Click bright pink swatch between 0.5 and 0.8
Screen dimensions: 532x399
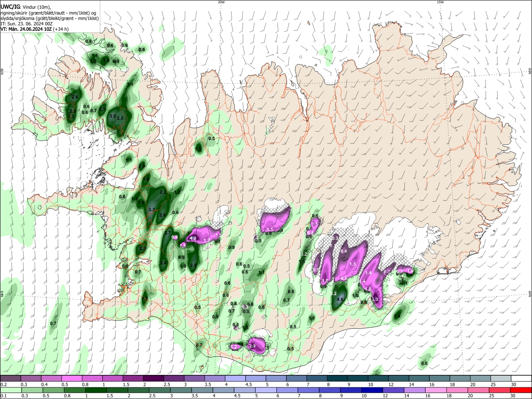click(71, 379)
